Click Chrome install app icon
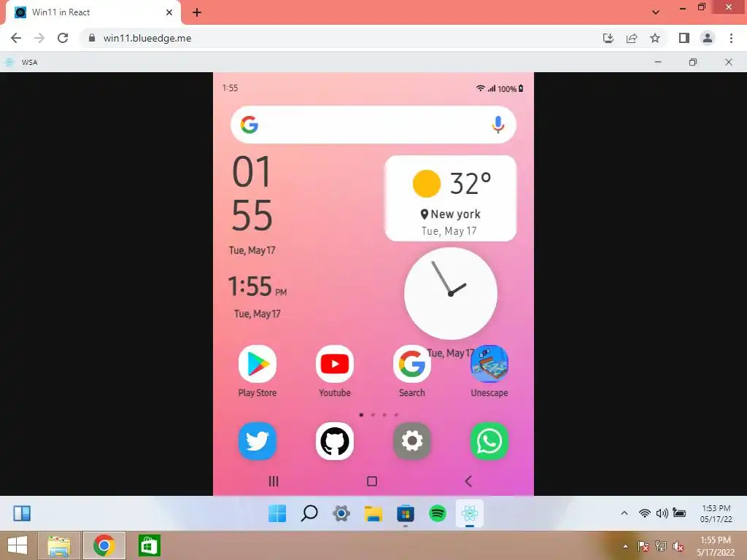The image size is (747, 560). [x=608, y=38]
